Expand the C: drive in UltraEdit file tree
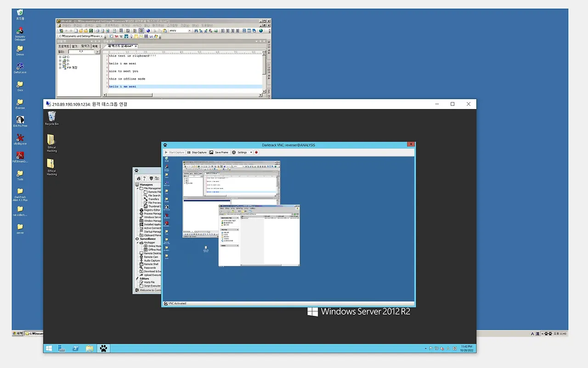588x368 pixels. 60,57
